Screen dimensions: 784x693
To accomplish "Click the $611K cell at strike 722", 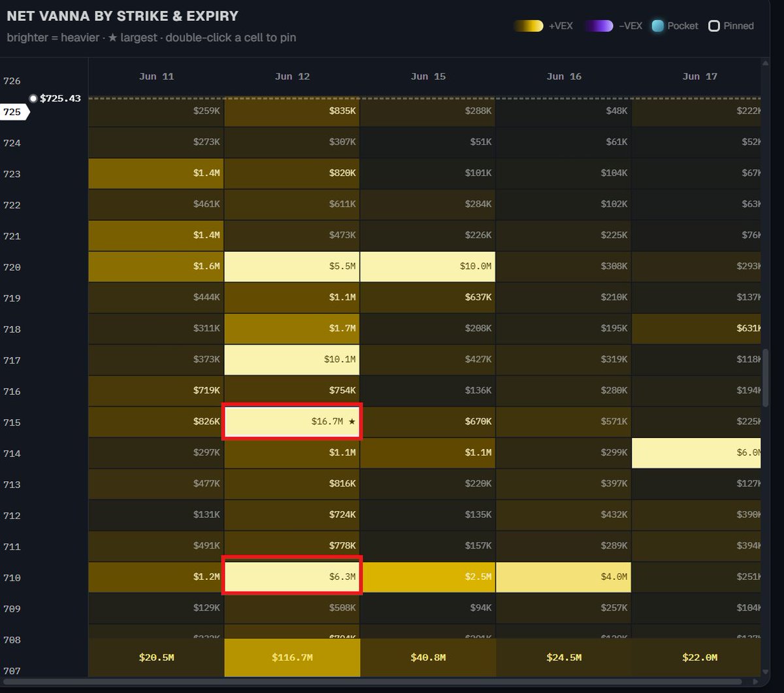I will (x=292, y=205).
